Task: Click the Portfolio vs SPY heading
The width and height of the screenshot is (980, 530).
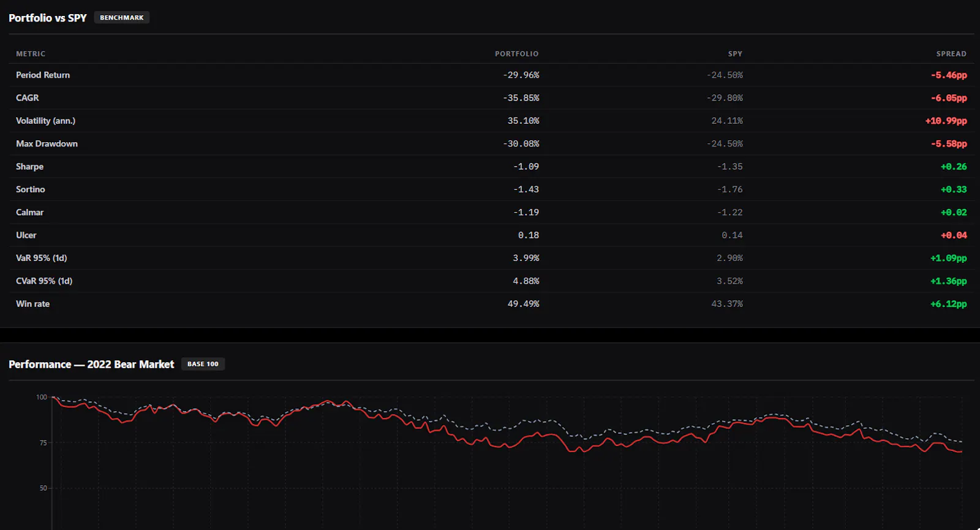Action: point(48,18)
